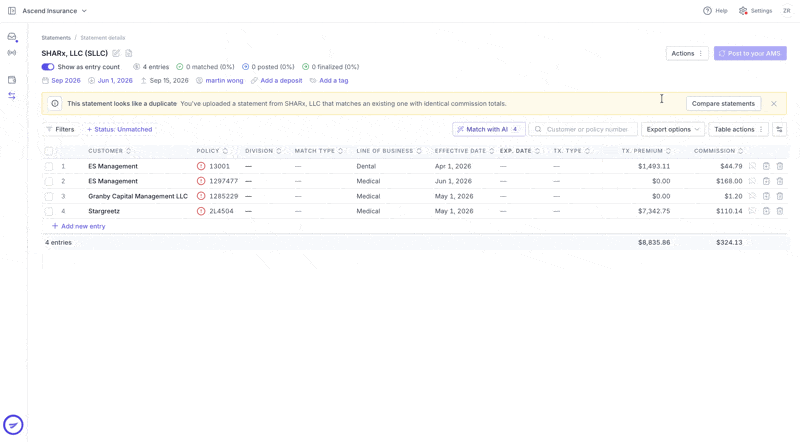This screenshot has height=442, width=800.
Task: Sort by Effective Date column
Action: click(464, 151)
